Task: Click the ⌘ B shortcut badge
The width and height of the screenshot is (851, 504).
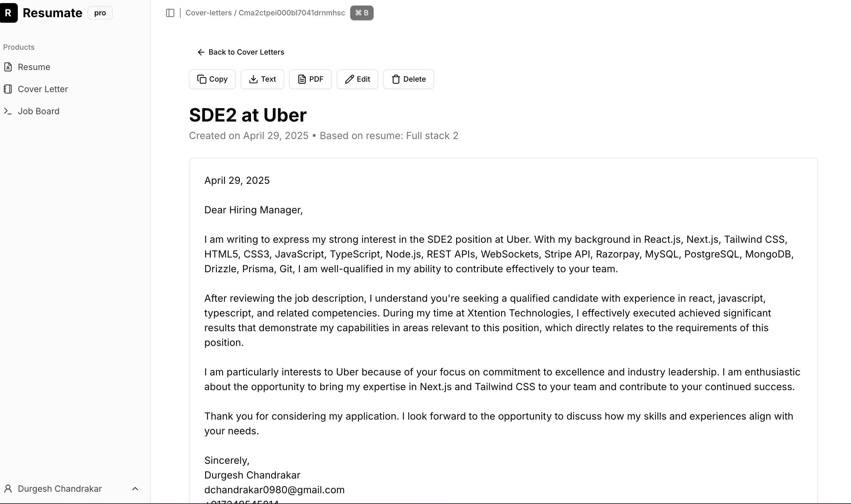Action: (362, 13)
